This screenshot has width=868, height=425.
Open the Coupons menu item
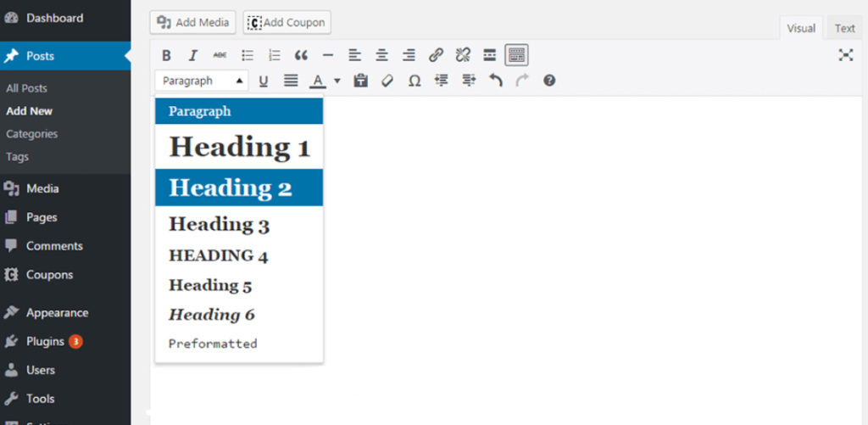click(x=65, y=275)
